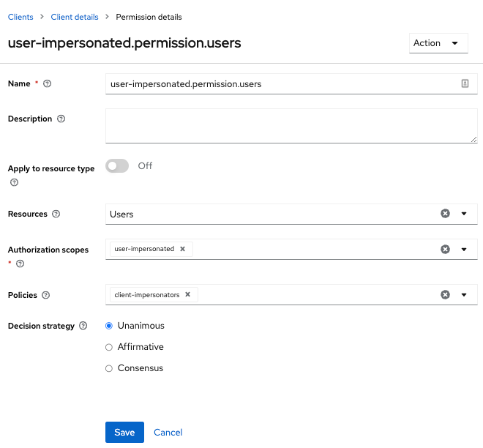Expand the Resources dropdown list
The height and width of the screenshot is (448, 483).
(464, 214)
